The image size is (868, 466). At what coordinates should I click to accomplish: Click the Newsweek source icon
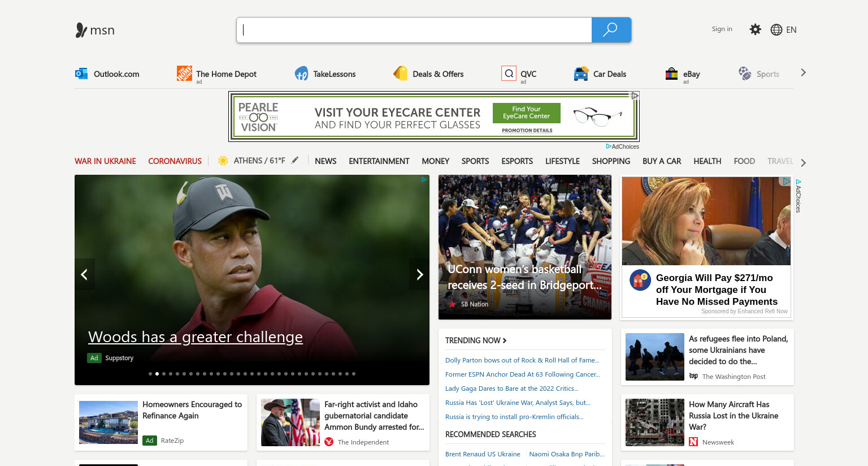coord(693,442)
